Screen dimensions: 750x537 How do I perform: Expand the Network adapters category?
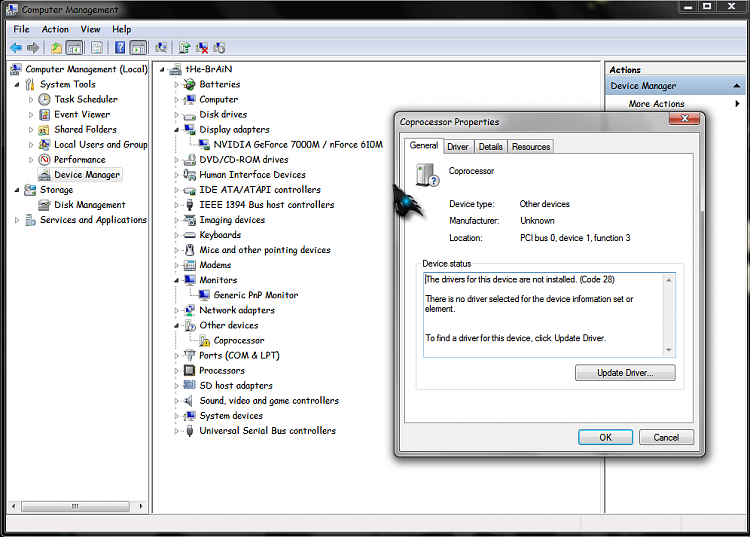tap(176, 310)
